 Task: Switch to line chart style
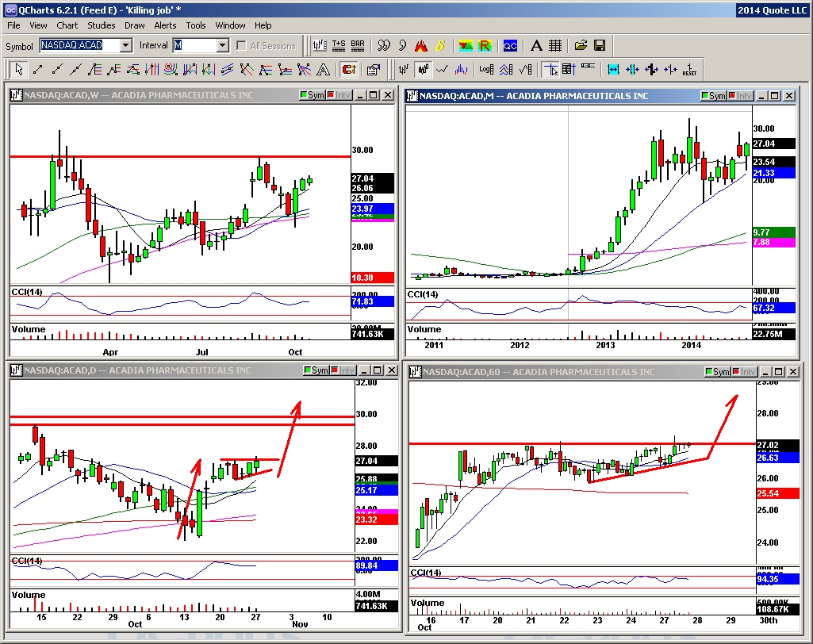click(442, 69)
